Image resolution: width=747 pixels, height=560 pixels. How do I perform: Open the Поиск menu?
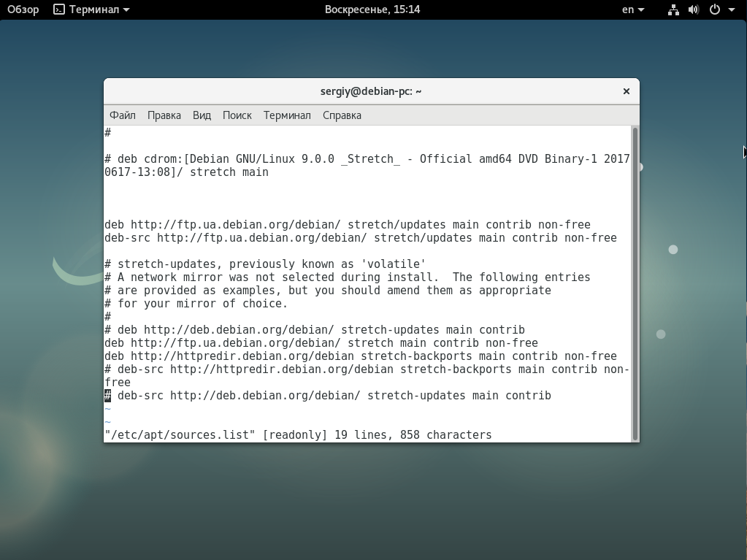(x=237, y=115)
